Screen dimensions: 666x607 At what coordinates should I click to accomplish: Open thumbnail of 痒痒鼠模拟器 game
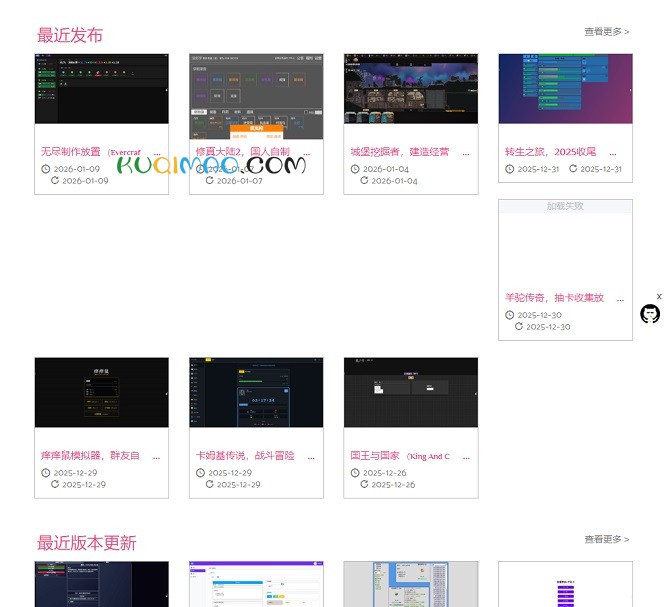coord(102,392)
